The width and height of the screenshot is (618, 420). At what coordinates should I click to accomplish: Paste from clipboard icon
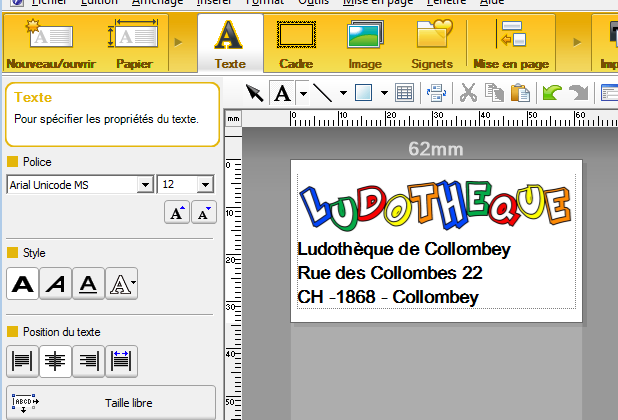click(x=520, y=93)
